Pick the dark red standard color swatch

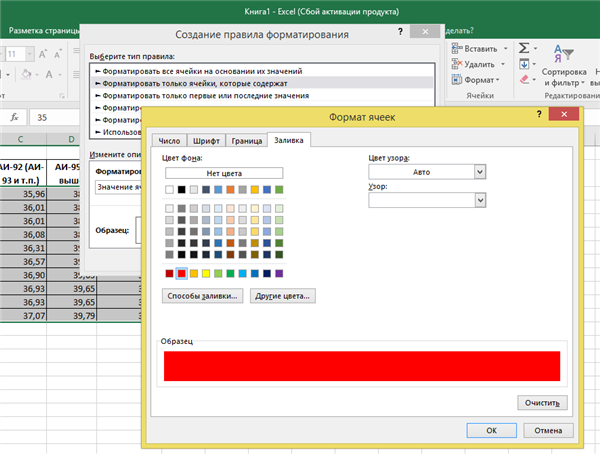click(x=169, y=273)
